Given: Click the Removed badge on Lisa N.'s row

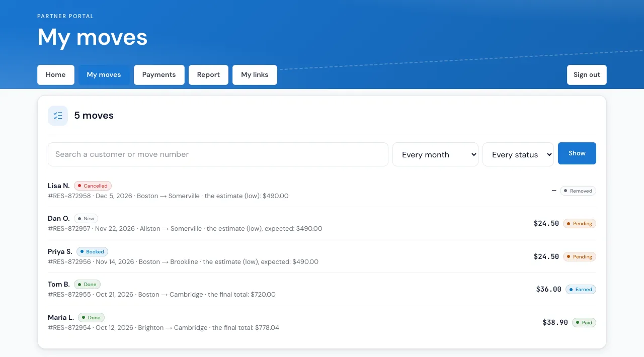Looking at the screenshot, I should click(x=578, y=191).
